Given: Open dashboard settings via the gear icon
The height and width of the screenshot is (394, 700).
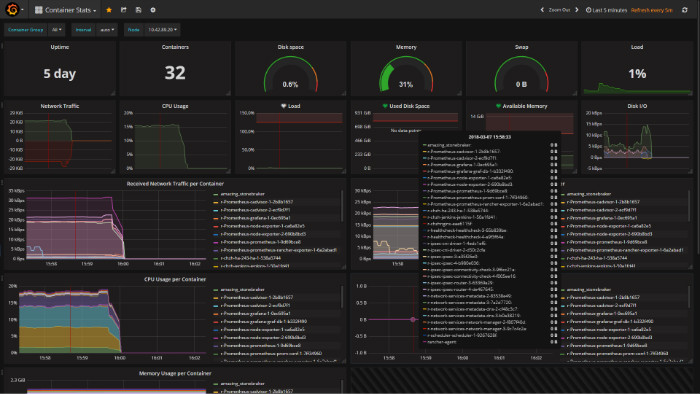Looking at the screenshot, I should click(153, 10).
